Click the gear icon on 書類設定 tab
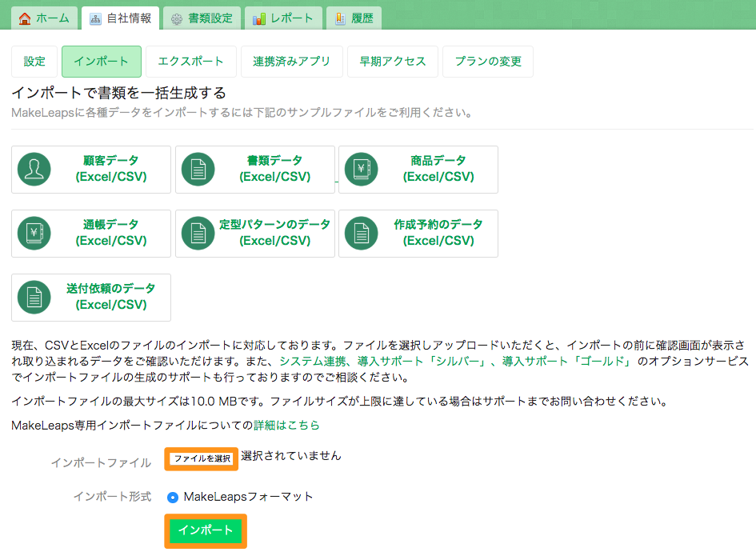Viewport: 756px width, 556px height. 177,19
